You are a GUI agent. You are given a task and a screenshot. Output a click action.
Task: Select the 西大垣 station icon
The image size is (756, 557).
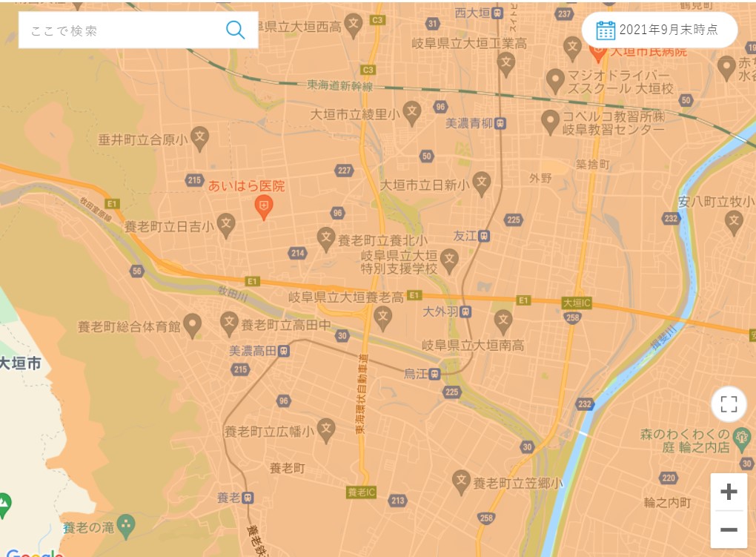pyautogui.click(x=497, y=13)
